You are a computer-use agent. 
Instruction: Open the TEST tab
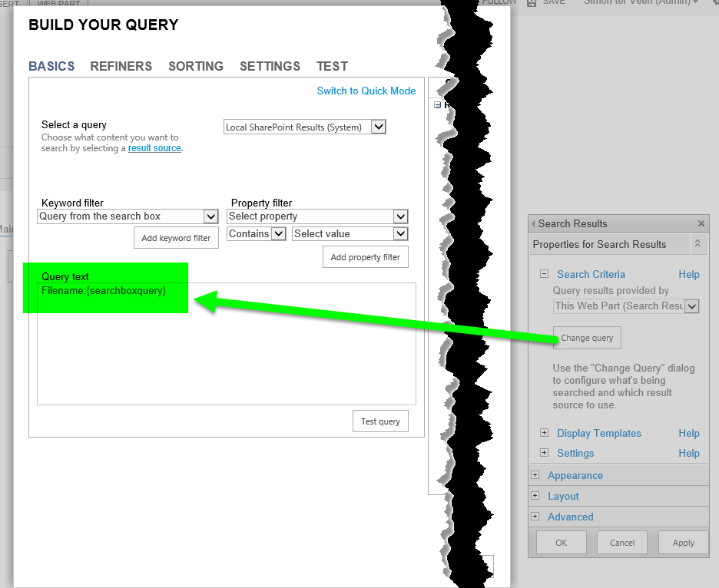332,67
